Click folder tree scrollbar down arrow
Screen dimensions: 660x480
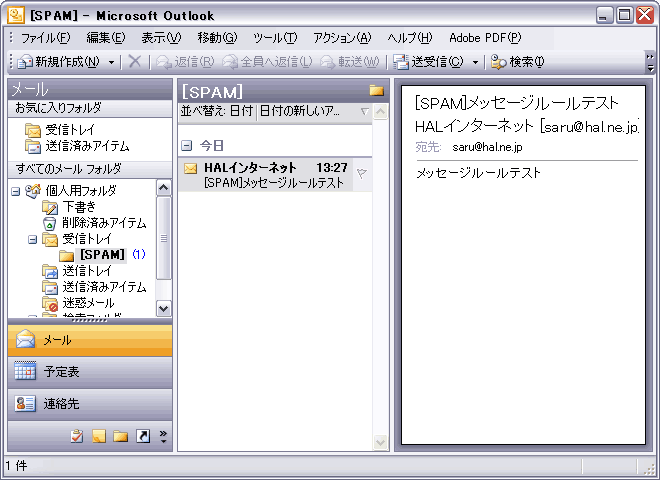coord(164,309)
